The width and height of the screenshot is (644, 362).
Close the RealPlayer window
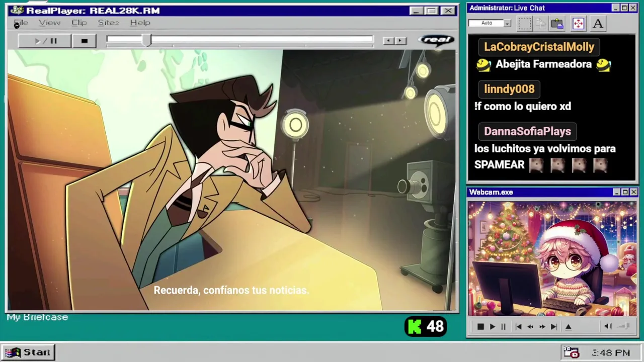448,11
